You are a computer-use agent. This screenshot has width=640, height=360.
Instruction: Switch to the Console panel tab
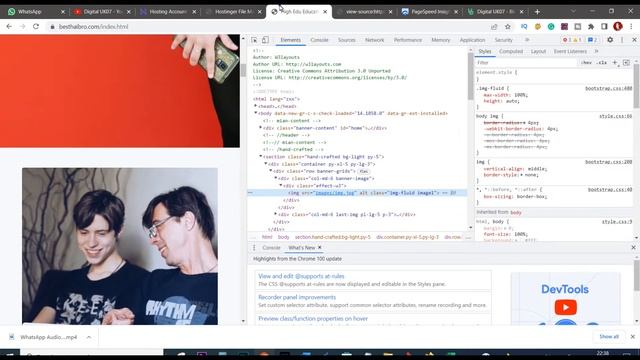pyautogui.click(x=319, y=40)
